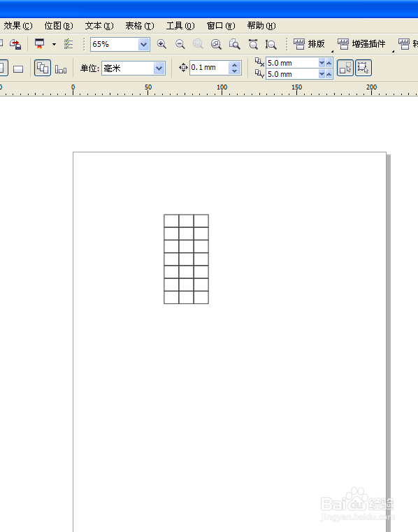Open the 工具(O) menu

pos(180,26)
